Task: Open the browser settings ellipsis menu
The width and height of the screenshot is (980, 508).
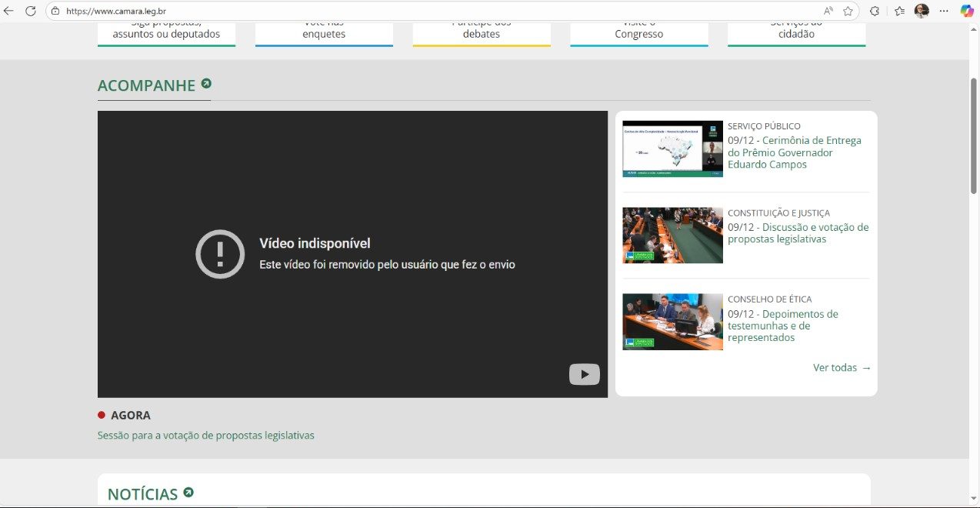Action: (944, 11)
